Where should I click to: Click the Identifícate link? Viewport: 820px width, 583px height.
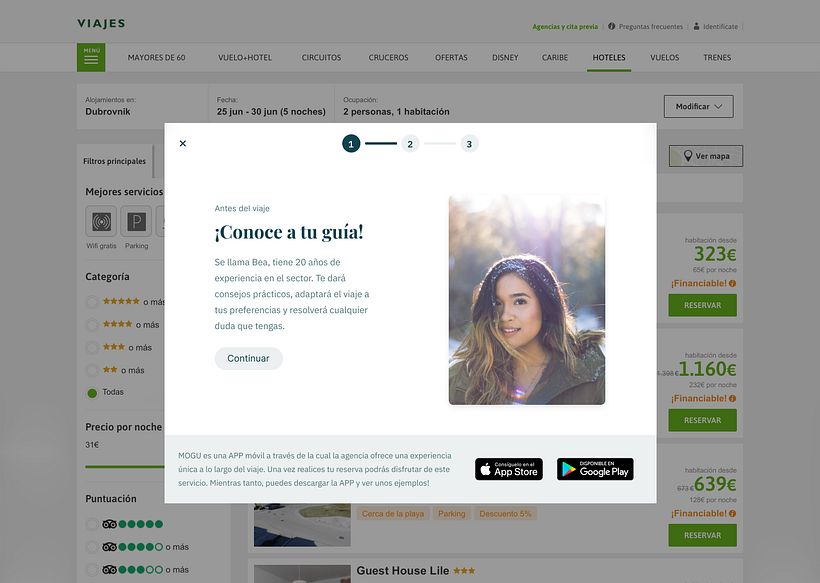point(720,27)
